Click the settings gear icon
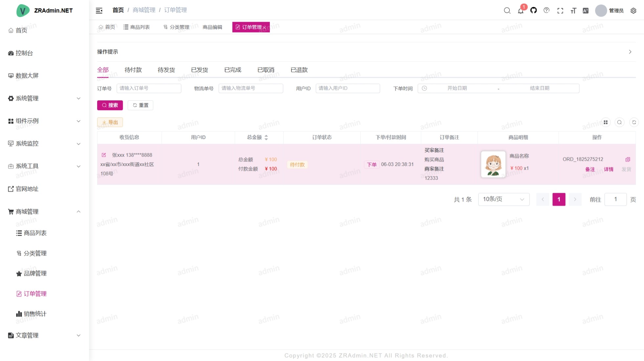Image resolution: width=644 pixels, height=361 pixels. pyautogui.click(x=633, y=10)
